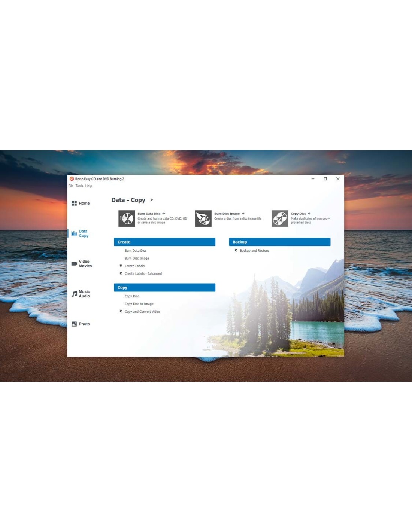Click the Burn Data Disc large icon
412x532 pixels.
127,218
